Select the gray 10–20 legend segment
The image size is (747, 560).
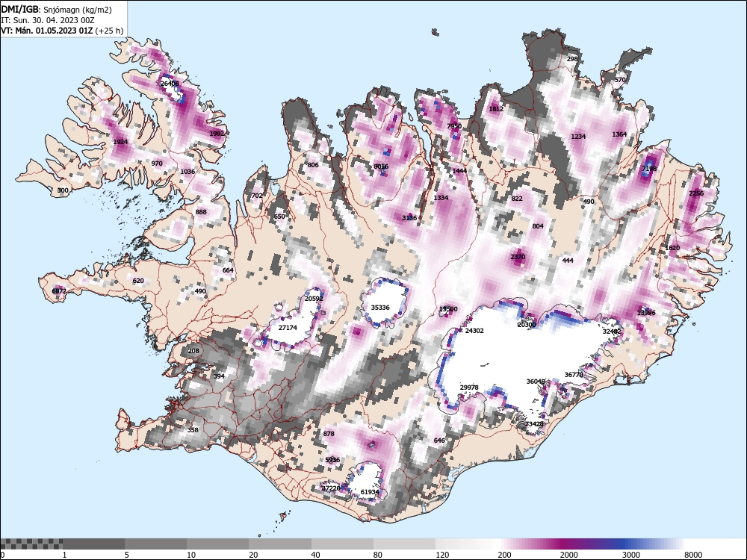coord(217,544)
